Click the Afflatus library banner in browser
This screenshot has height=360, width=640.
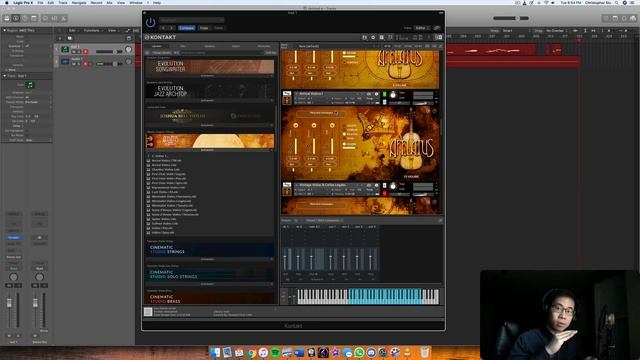210,141
